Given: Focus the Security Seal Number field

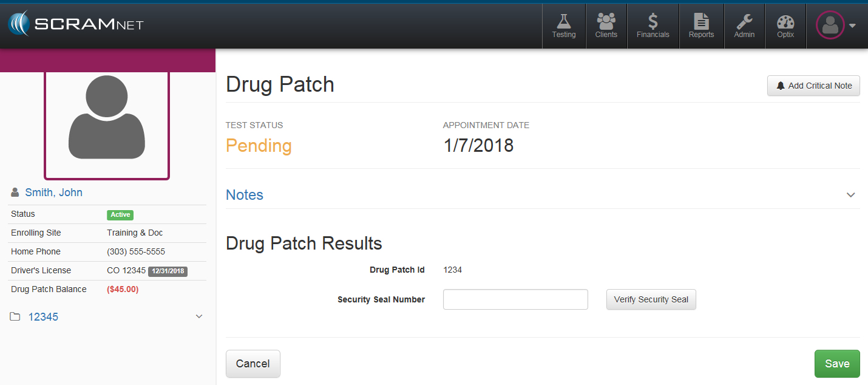Looking at the screenshot, I should [515, 299].
